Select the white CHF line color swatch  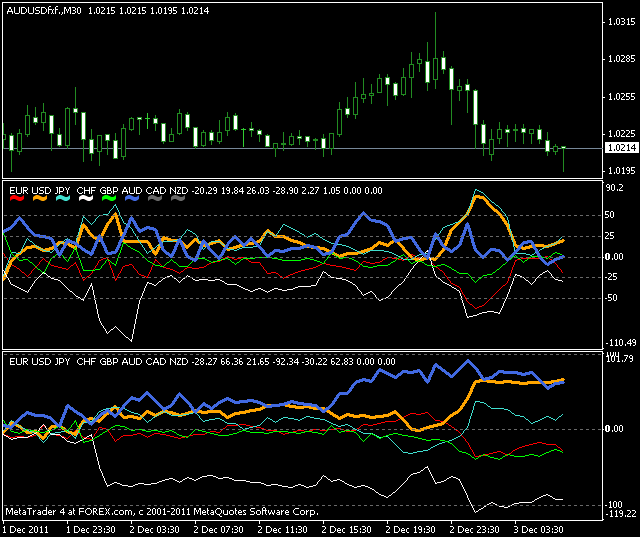[86, 198]
